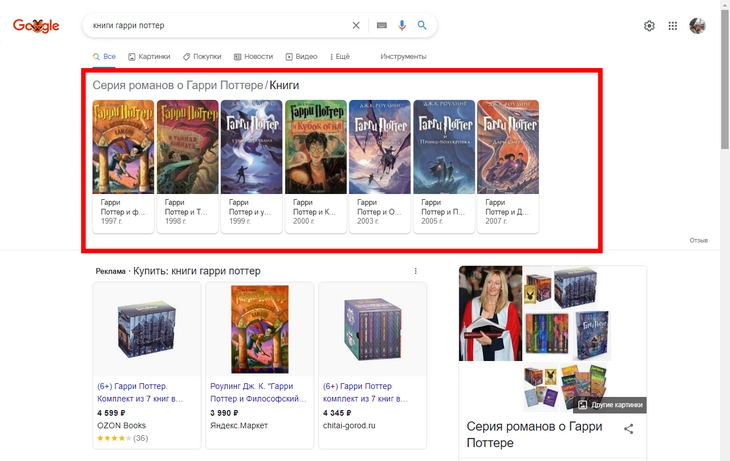
Task: Open the chitai-gorod комплект из 7 книг link
Action: coord(365,393)
